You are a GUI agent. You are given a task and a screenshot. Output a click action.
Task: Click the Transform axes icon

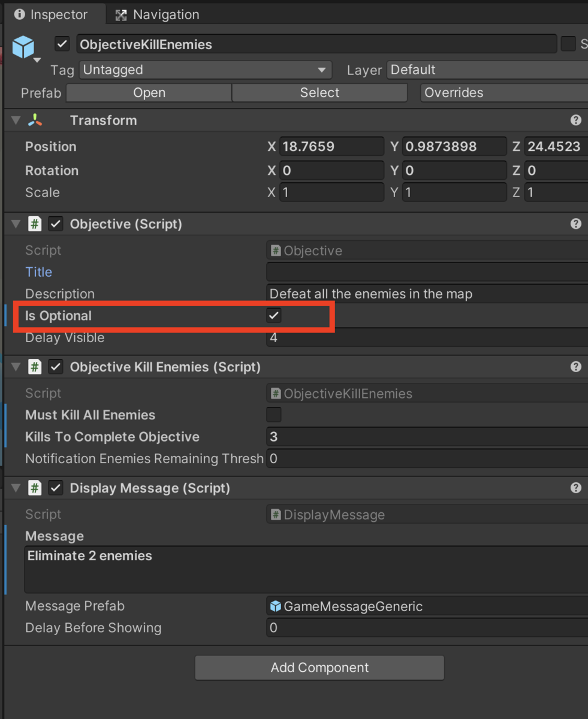(35, 120)
